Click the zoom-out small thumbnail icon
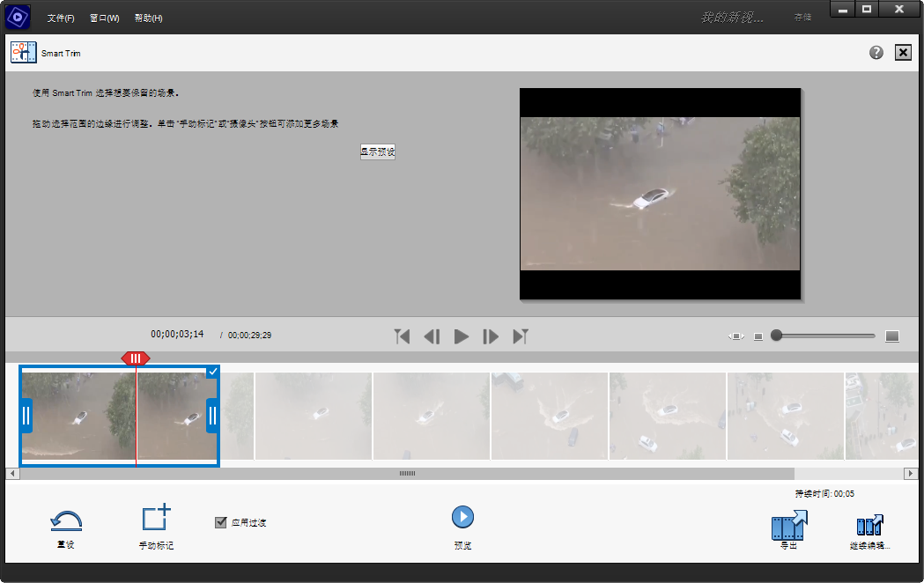The width and height of the screenshot is (924, 583). click(x=758, y=336)
